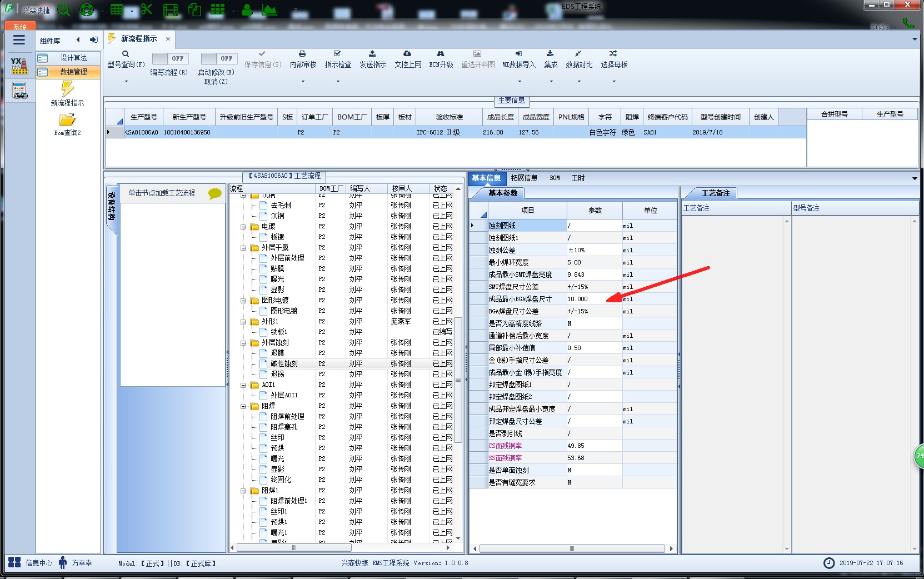Click ECN升级 toolbar icon
Viewport: 924px width, 579px height.
tap(441, 54)
